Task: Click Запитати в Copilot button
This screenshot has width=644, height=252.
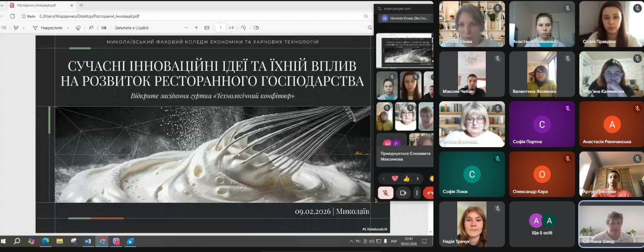Action: point(132,28)
